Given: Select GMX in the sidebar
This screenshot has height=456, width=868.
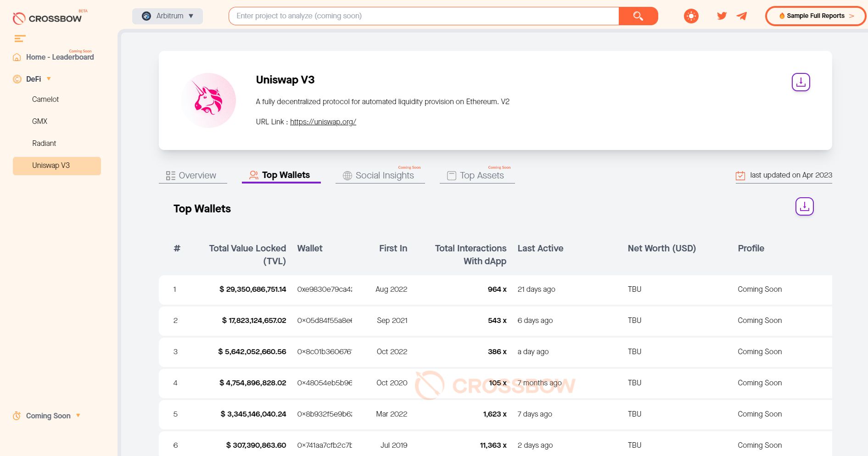Looking at the screenshot, I should click(x=39, y=121).
